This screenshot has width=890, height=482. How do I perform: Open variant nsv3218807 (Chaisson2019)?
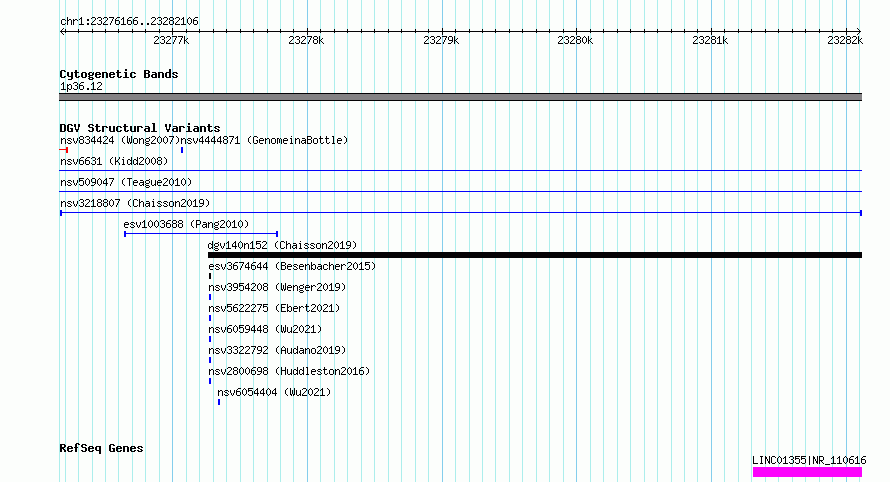[135, 203]
